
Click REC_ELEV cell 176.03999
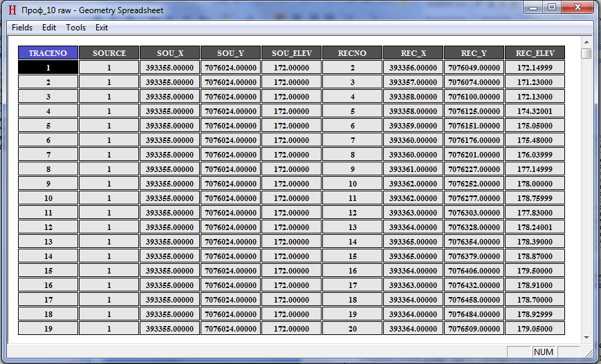click(x=535, y=155)
